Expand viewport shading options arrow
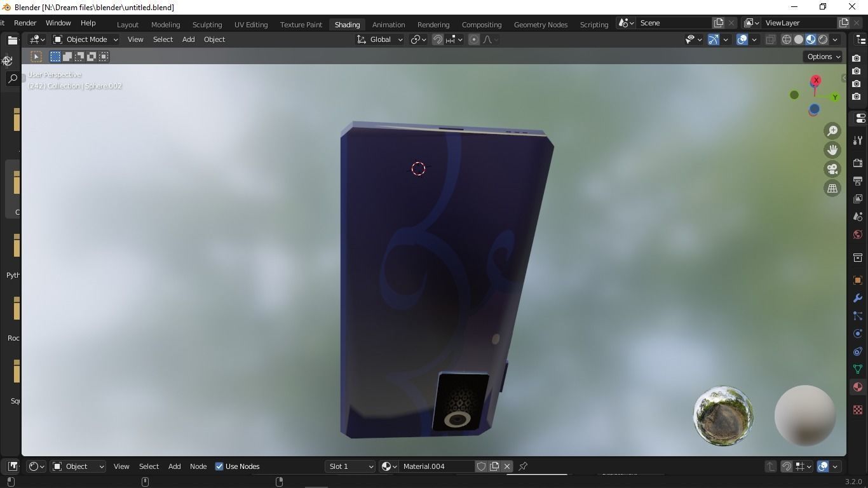The width and height of the screenshot is (868, 488). (835, 39)
